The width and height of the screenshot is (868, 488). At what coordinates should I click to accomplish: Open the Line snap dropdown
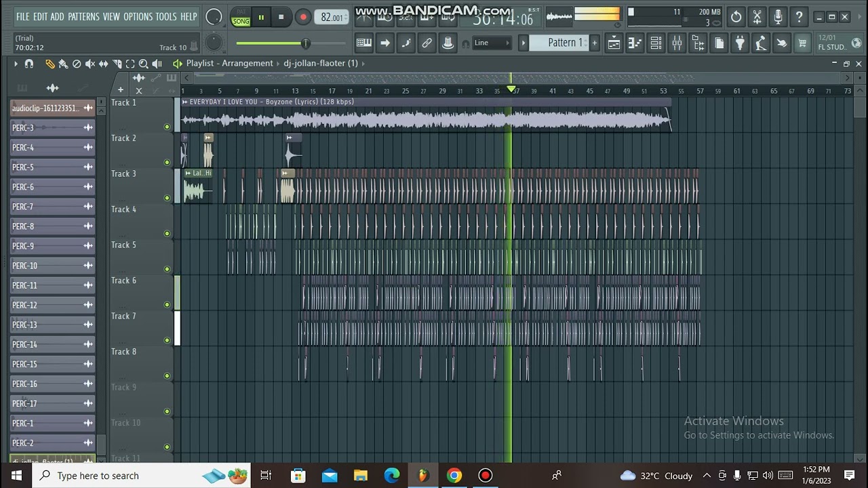pos(492,43)
